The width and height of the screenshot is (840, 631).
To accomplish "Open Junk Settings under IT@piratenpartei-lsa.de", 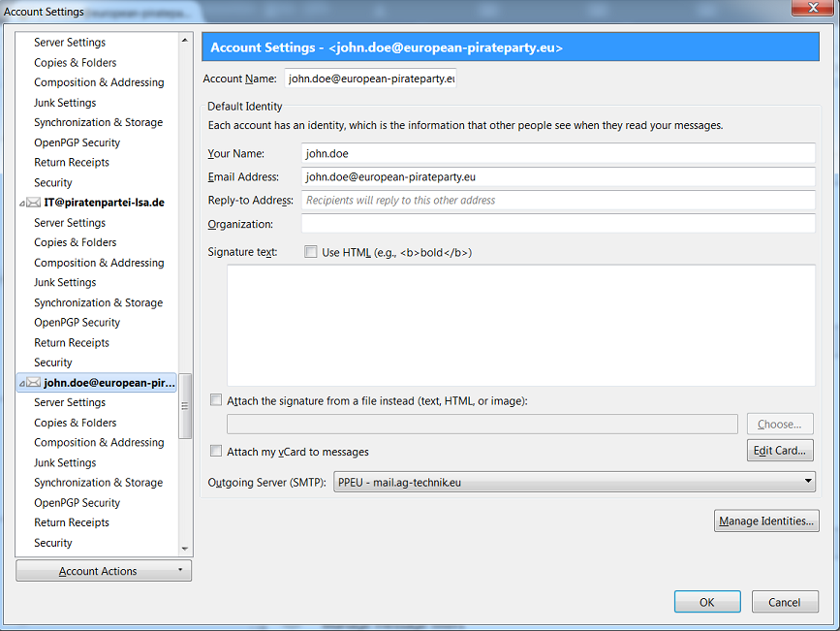I will click(x=65, y=283).
